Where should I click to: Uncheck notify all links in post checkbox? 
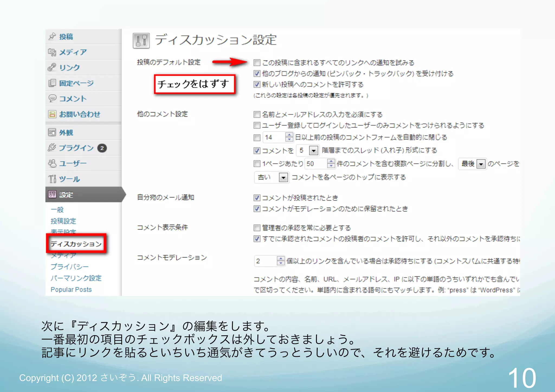[257, 63]
